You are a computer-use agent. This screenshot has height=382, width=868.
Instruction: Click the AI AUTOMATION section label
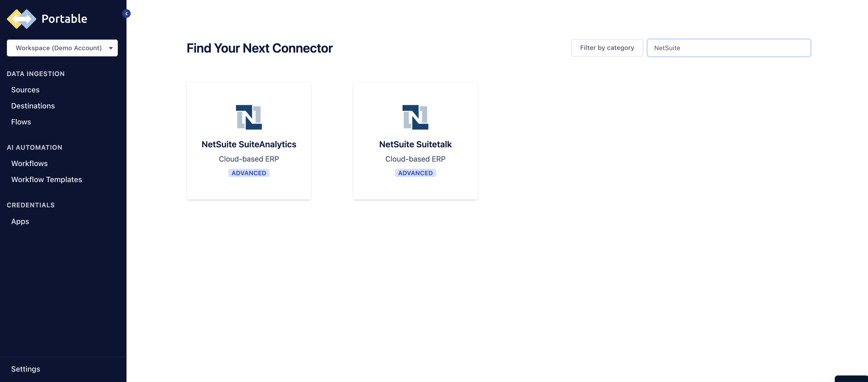(x=34, y=147)
